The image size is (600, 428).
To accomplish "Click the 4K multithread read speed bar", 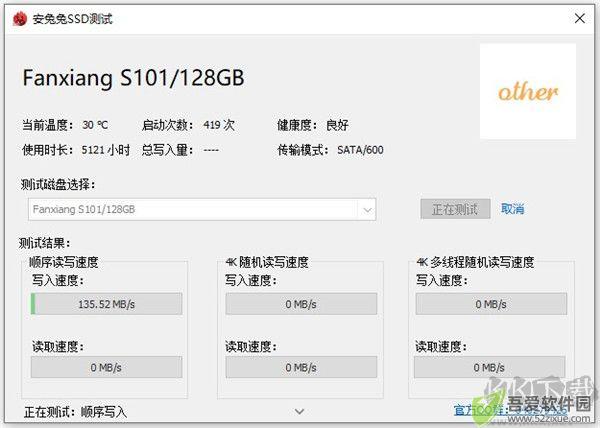I will point(489,367).
